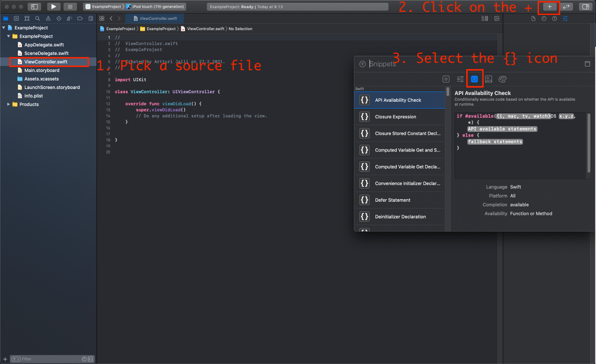Show the Test navigator diamond
Viewport: 596px width, 364px height.
[59, 18]
